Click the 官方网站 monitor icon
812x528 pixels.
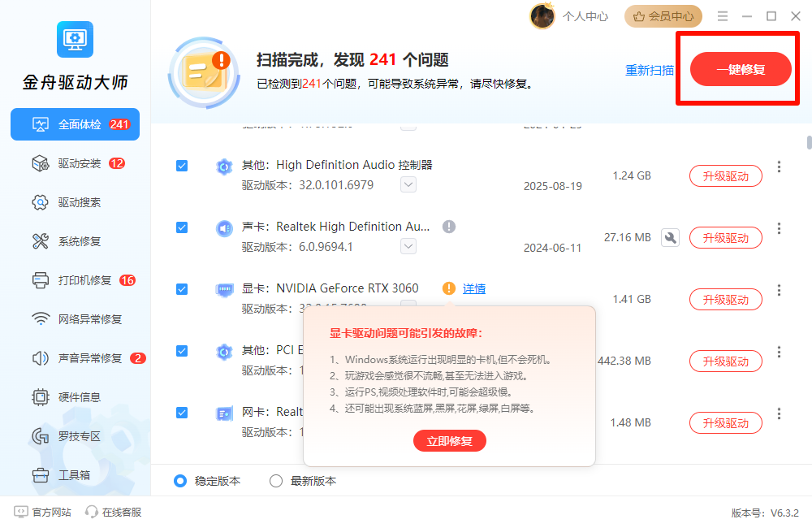21,512
